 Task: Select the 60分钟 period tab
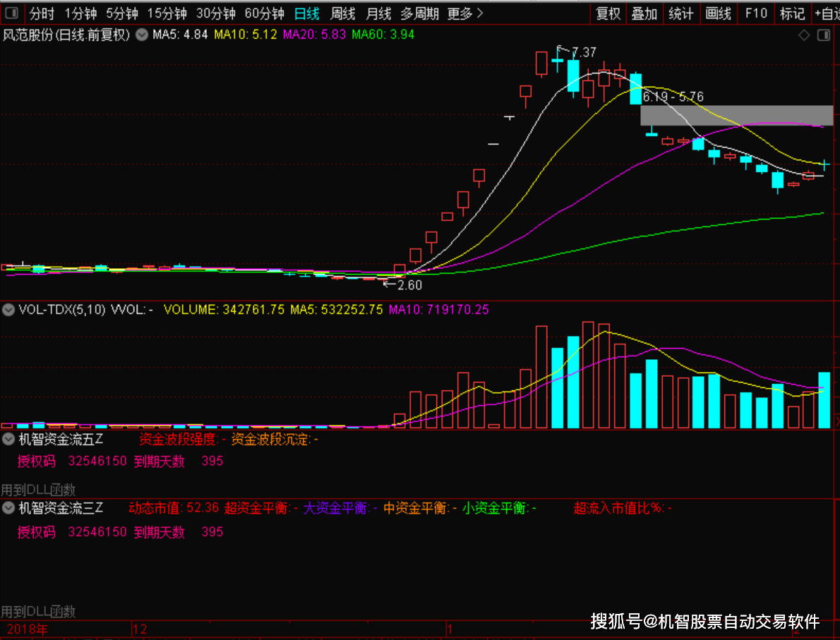pos(264,13)
